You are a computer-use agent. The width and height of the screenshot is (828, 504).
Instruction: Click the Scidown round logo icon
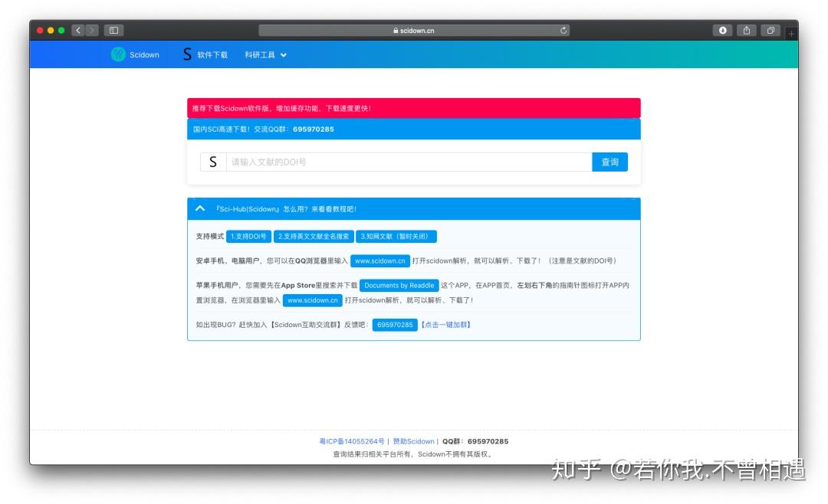click(x=118, y=54)
